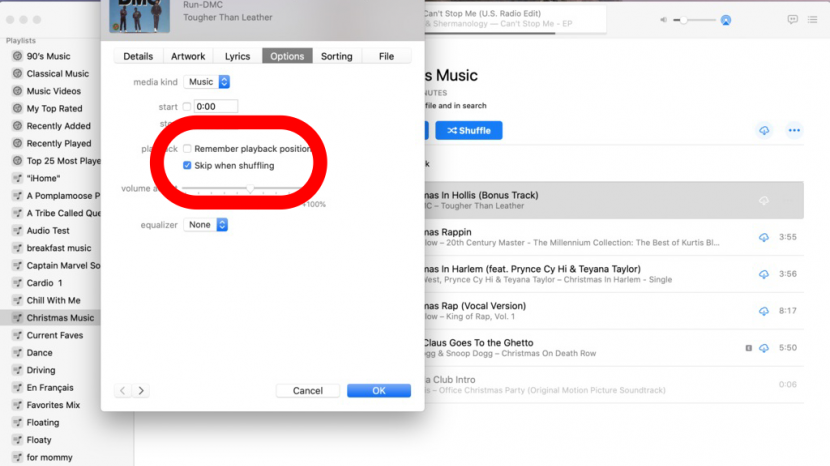Go to previous song with left chevron
This screenshot has width=830, height=466.
[x=122, y=391]
